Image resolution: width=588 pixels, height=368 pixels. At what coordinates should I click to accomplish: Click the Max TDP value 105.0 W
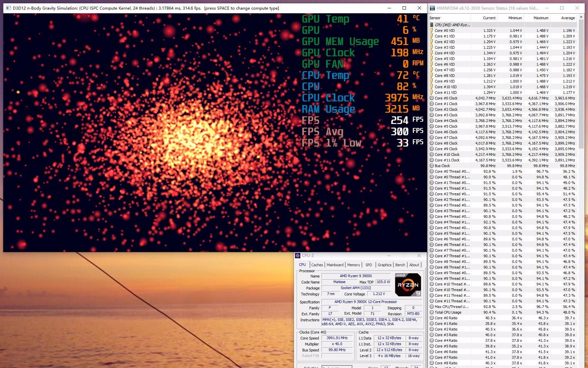383,282
